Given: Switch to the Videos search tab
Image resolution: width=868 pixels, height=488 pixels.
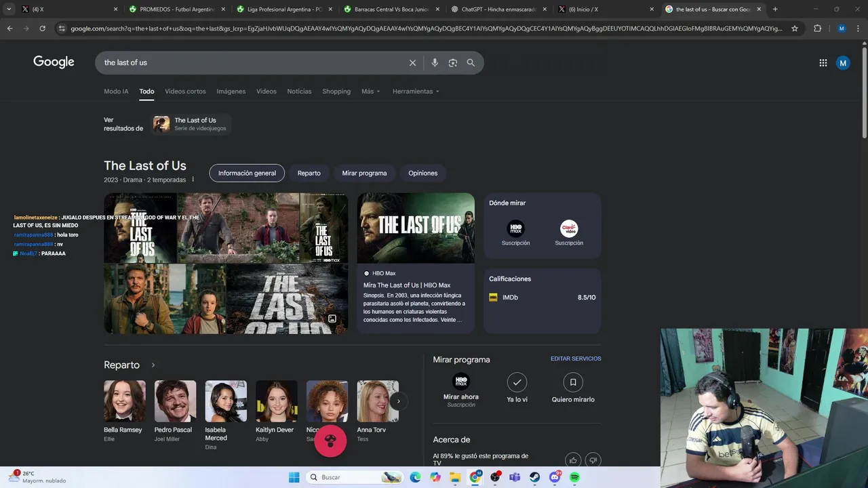Looking at the screenshot, I should (267, 91).
